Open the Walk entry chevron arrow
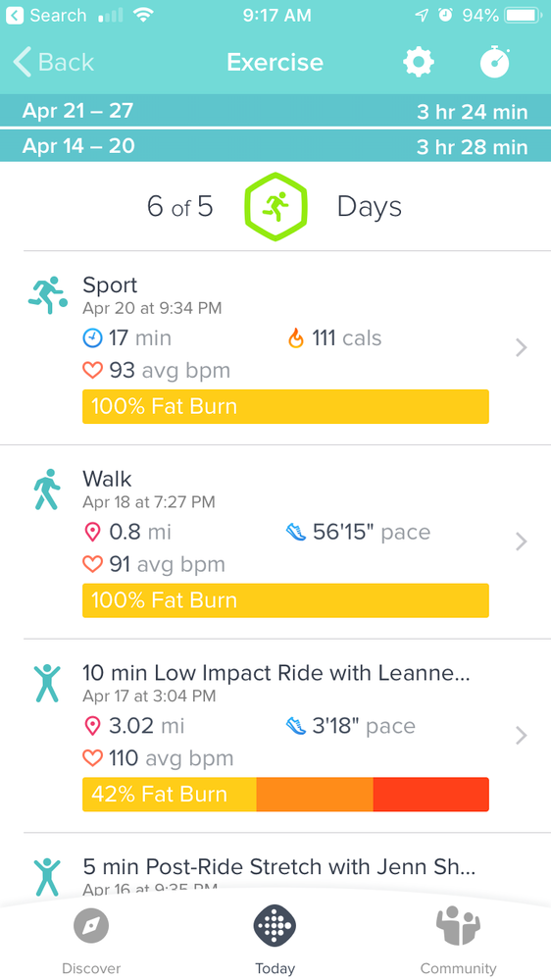This screenshot has width=551, height=980. pyautogui.click(x=522, y=542)
